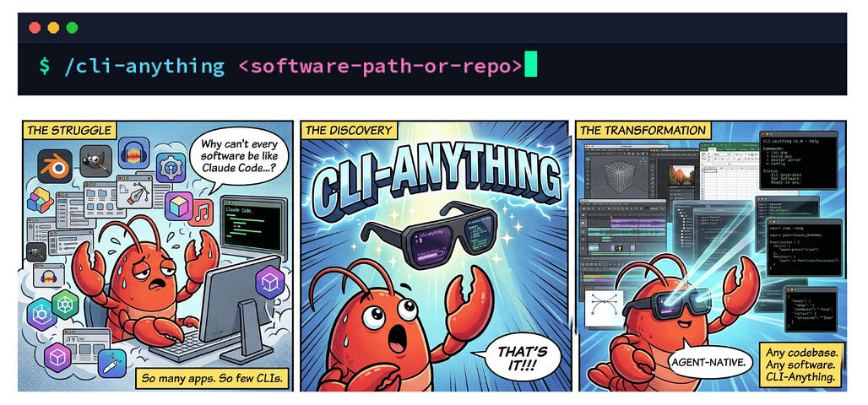
Task: Click the 'Any codebase. Any software.' caption box
Action: click(801, 364)
